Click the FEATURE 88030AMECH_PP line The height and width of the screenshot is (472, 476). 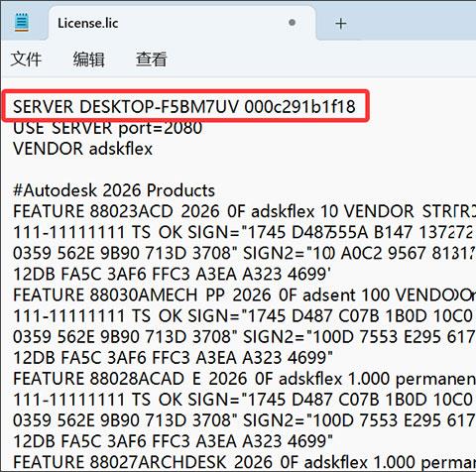pyautogui.click(x=244, y=295)
